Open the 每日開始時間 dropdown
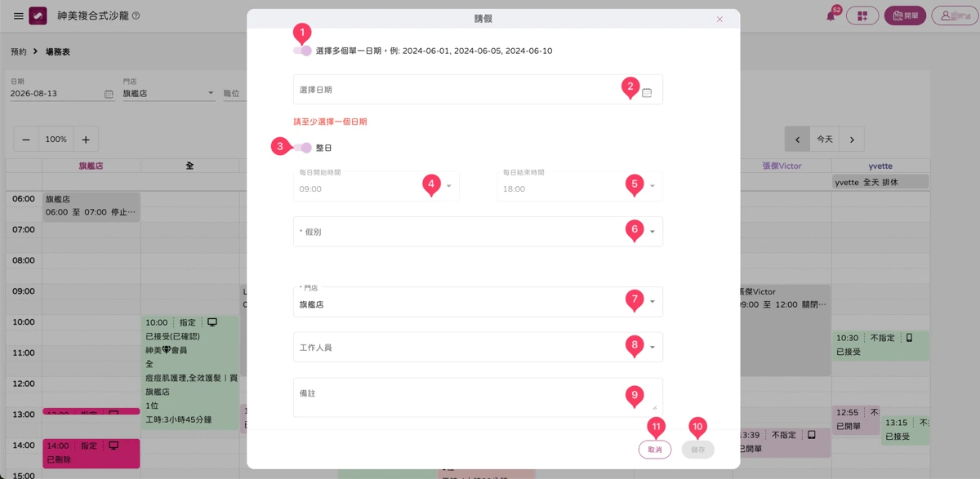Screen dimensions: 980x479 (376, 186)
